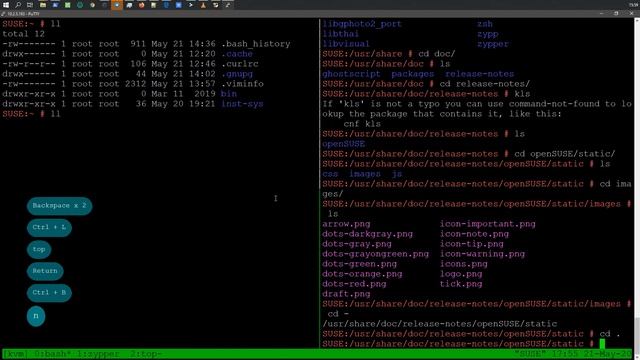The image size is (640, 360).
Task: Click .bash_history in the file listing
Action: point(256,44)
